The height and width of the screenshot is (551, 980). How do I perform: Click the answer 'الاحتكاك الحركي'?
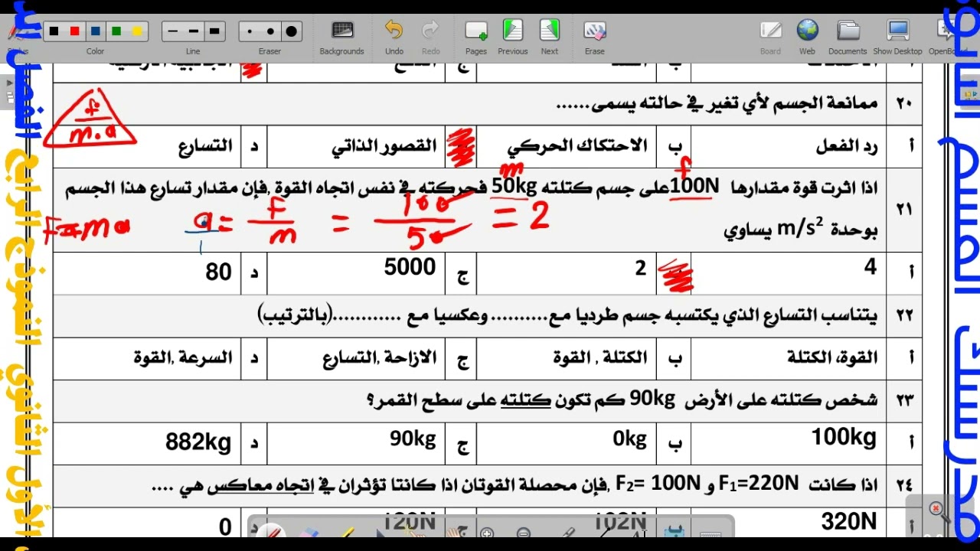coord(577,145)
